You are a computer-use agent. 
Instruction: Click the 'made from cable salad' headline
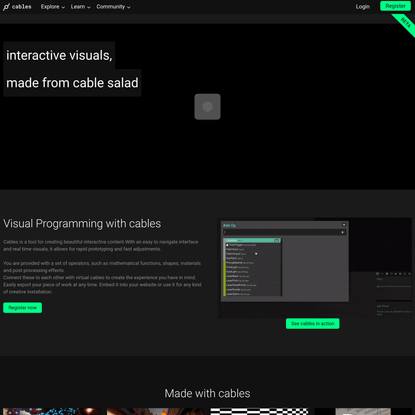pyautogui.click(x=72, y=83)
